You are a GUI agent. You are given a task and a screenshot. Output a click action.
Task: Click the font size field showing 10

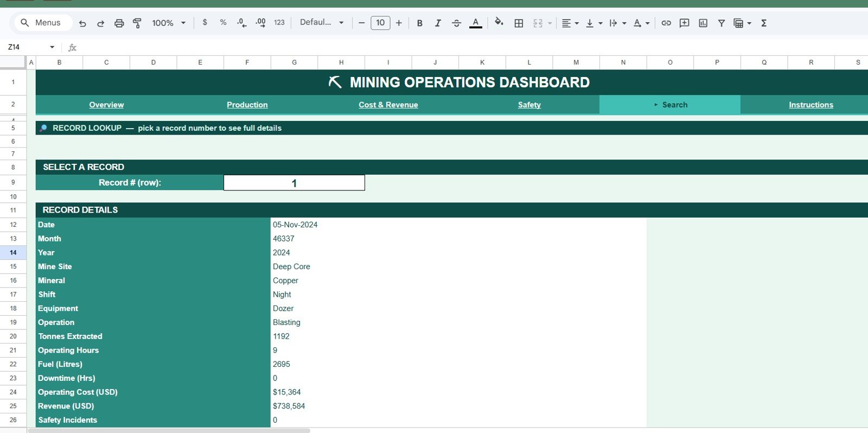click(380, 23)
